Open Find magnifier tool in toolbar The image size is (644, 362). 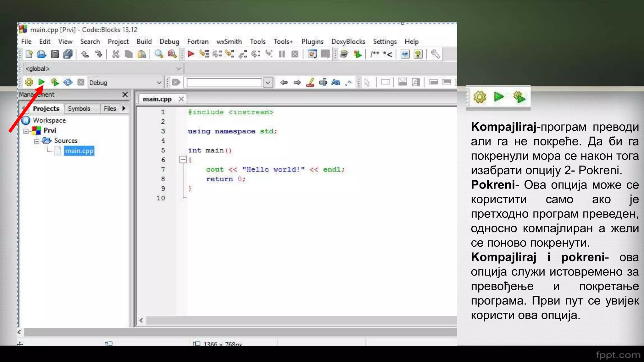tap(159, 54)
